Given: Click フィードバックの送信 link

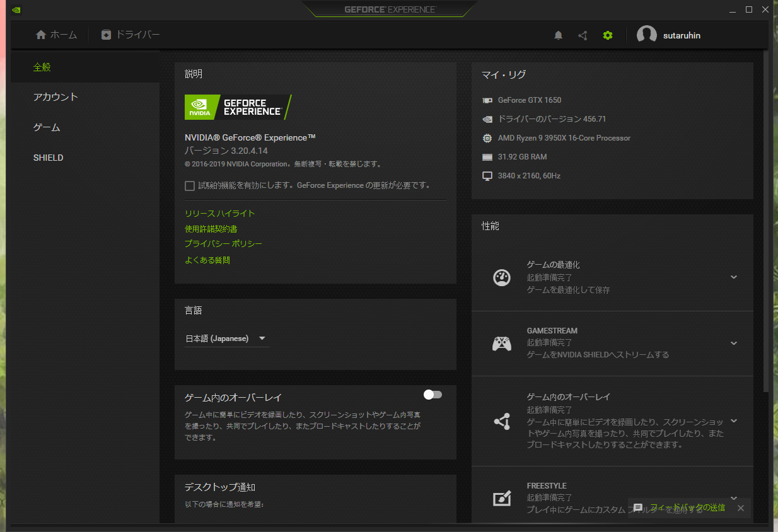Looking at the screenshot, I should click(688, 508).
